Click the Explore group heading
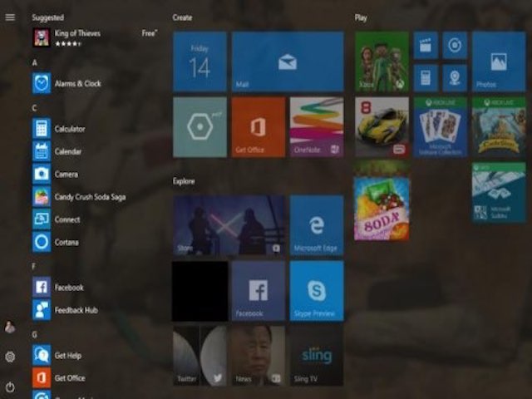Viewport: 532px width, 399px height. [x=184, y=181]
